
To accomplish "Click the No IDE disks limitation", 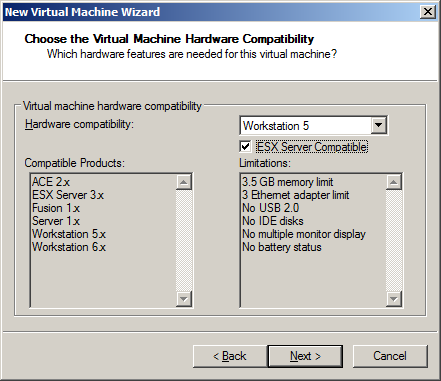I will (x=273, y=221).
